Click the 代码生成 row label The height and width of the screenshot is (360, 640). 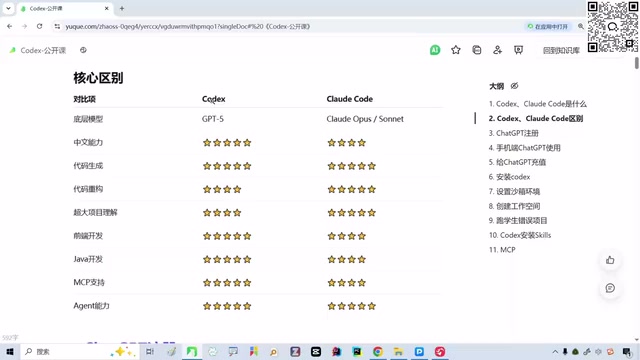(x=88, y=166)
